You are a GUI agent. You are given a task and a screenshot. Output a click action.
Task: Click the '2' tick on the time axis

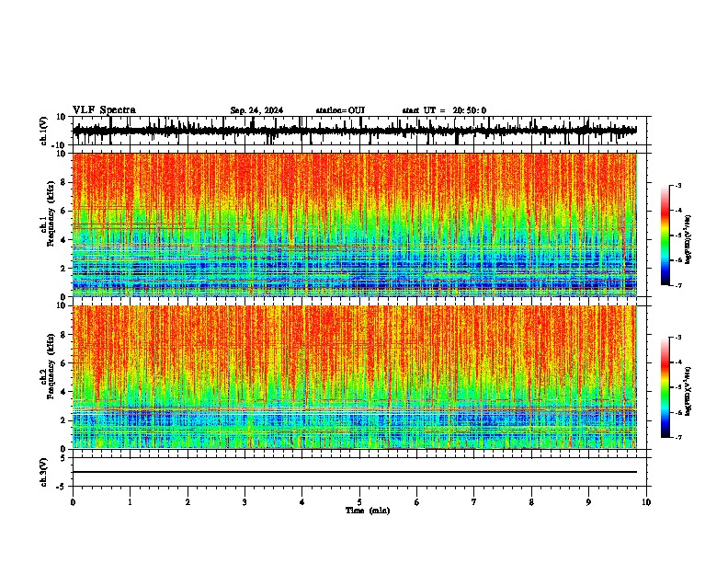tap(188, 502)
